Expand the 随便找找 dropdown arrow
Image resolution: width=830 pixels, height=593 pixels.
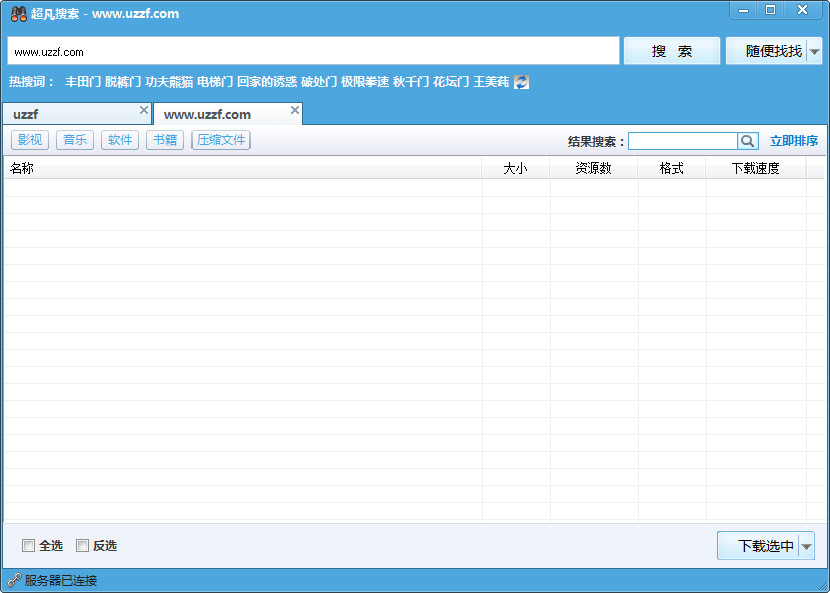(815, 51)
